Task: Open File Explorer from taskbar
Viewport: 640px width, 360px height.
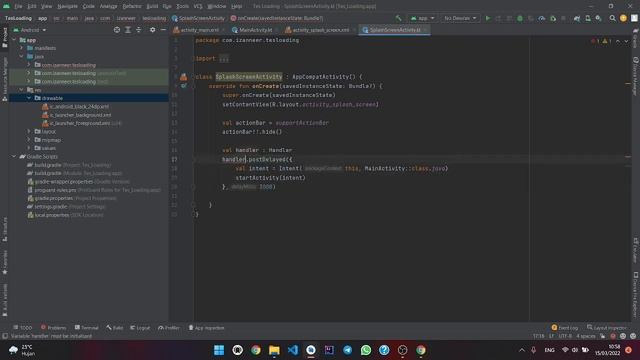Action: [x=274, y=350]
